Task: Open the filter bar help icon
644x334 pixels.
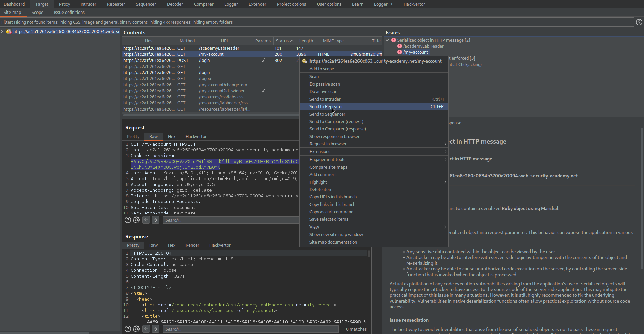Action: pyautogui.click(x=639, y=22)
